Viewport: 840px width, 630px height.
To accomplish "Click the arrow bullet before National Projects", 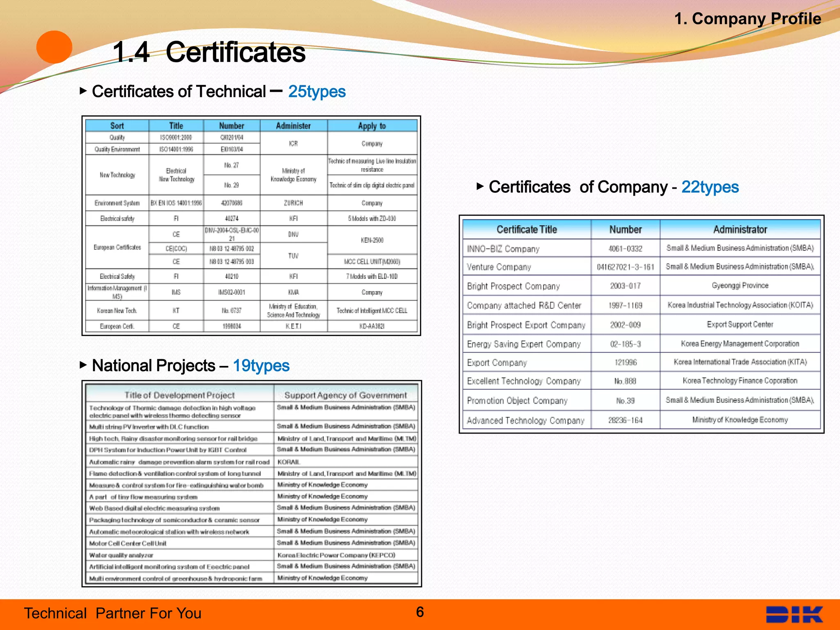I will click(x=83, y=365).
